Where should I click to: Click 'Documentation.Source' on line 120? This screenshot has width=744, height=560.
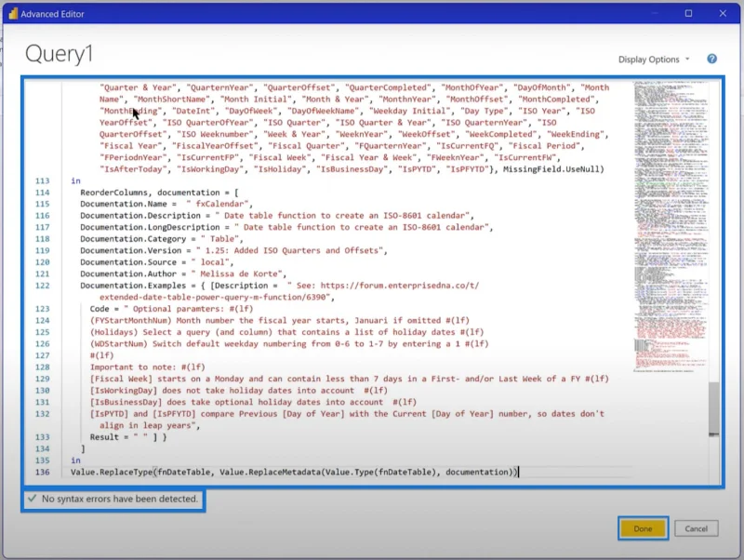click(x=128, y=262)
